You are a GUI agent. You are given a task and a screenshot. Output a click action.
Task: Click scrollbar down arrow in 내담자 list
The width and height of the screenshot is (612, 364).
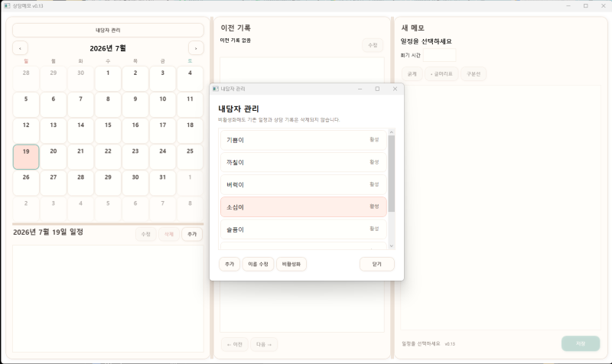(x=392, y=246)
